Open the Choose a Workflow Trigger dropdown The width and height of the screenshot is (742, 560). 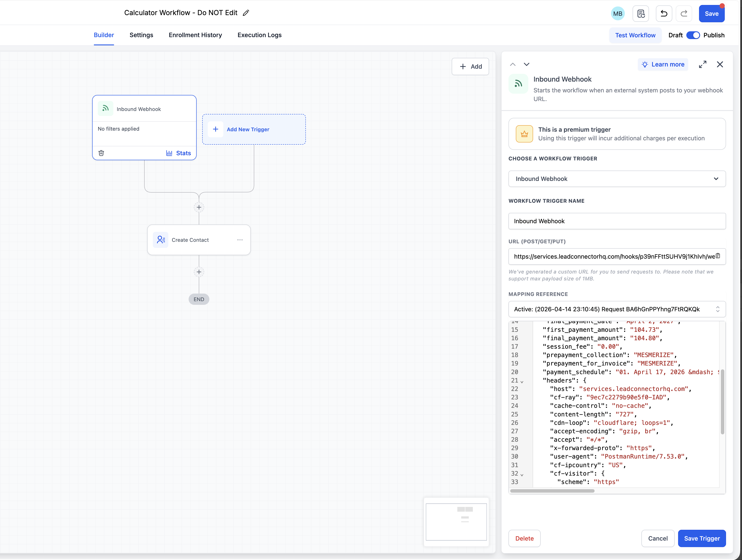coord(617,179)
